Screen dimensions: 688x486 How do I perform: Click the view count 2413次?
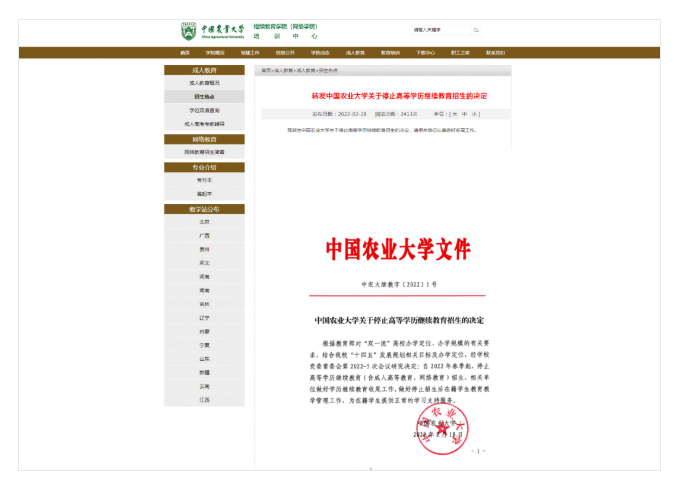point(409,114)
